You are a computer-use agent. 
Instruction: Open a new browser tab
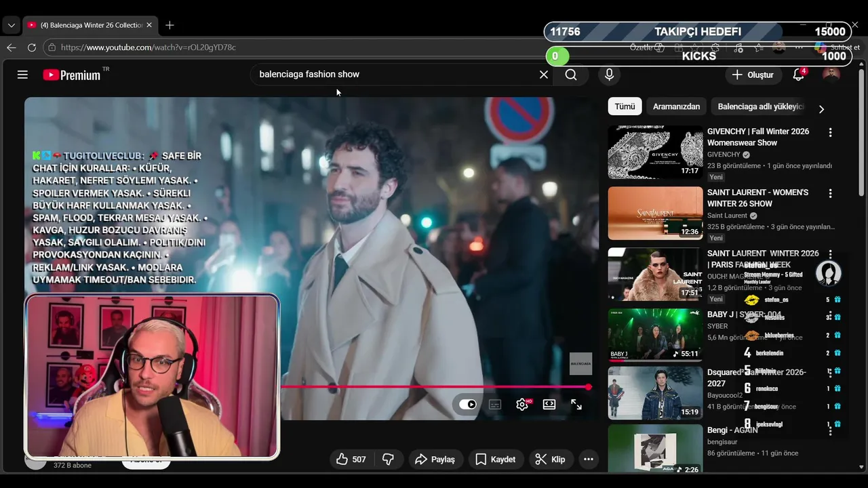(x=170, y=25)
